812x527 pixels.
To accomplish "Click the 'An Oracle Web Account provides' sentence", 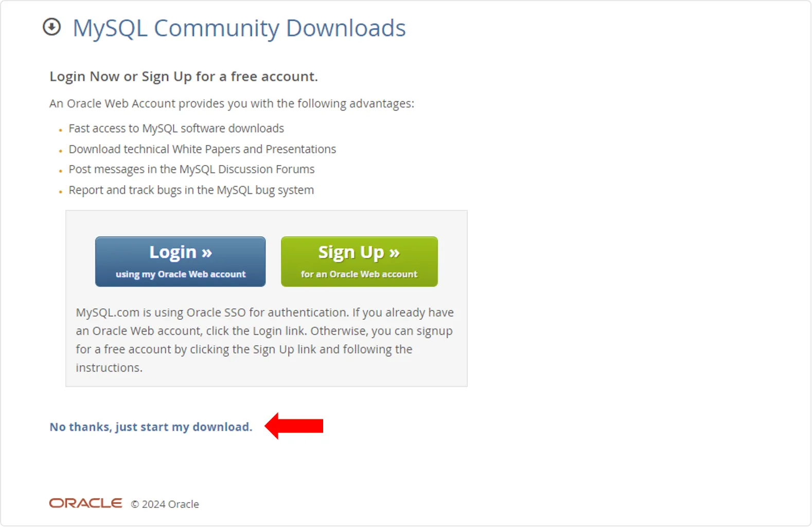I will [232, 103].
